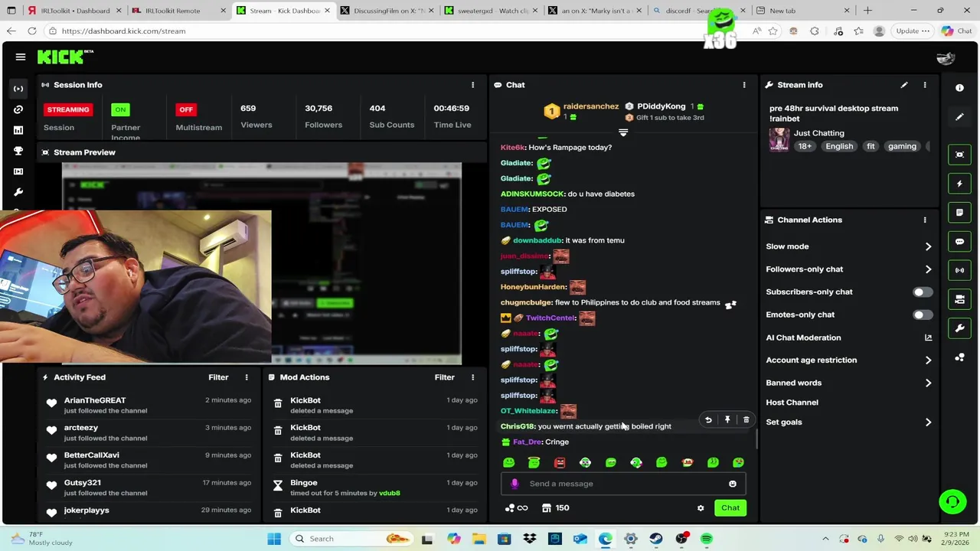Toggle Subscribers-only chat switch
The height and width of the screenshot is (551, 980).
[923, 292]
